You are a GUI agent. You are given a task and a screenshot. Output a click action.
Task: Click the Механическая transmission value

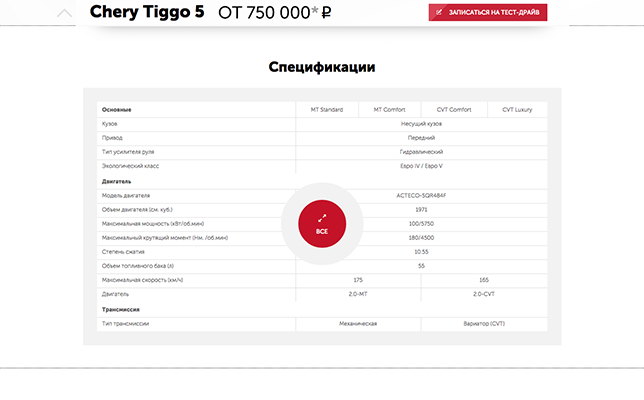(x=358, y=324)
